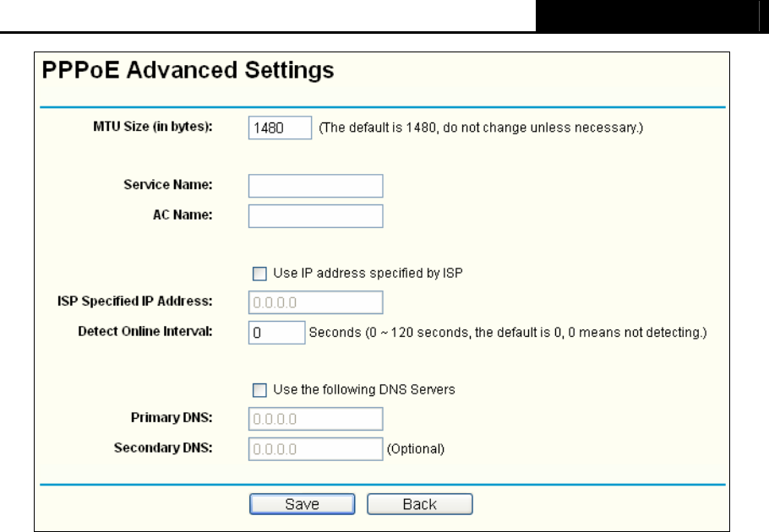Click the Primary DNS label
Screen dimensions: 769x532
172,418
